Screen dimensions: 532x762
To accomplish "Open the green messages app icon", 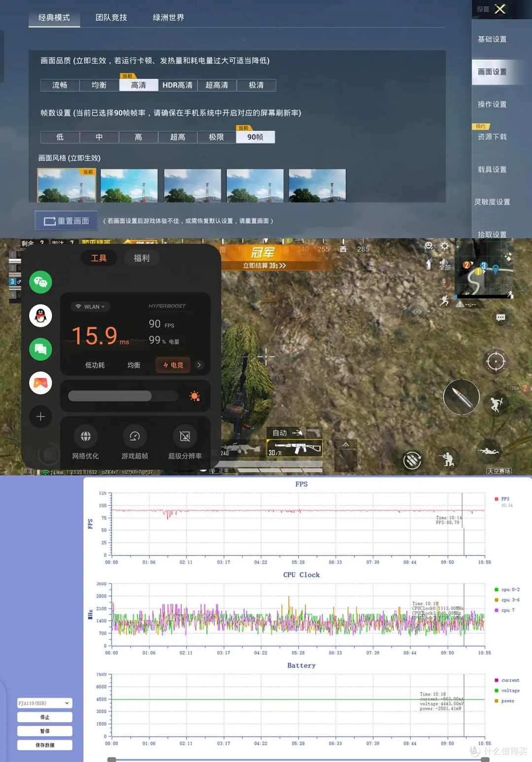I will (x=40, y=349).
